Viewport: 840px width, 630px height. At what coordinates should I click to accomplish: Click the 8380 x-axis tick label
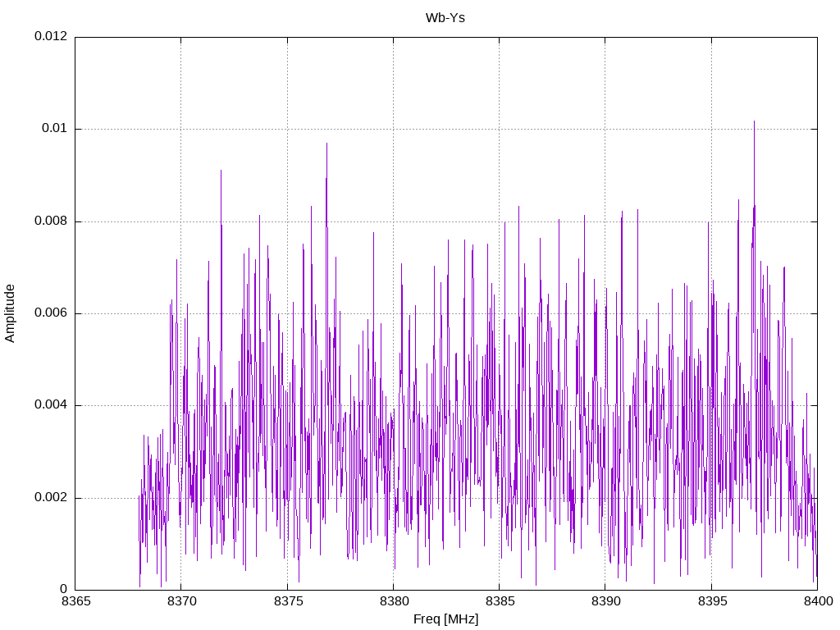tap(394, 601)
